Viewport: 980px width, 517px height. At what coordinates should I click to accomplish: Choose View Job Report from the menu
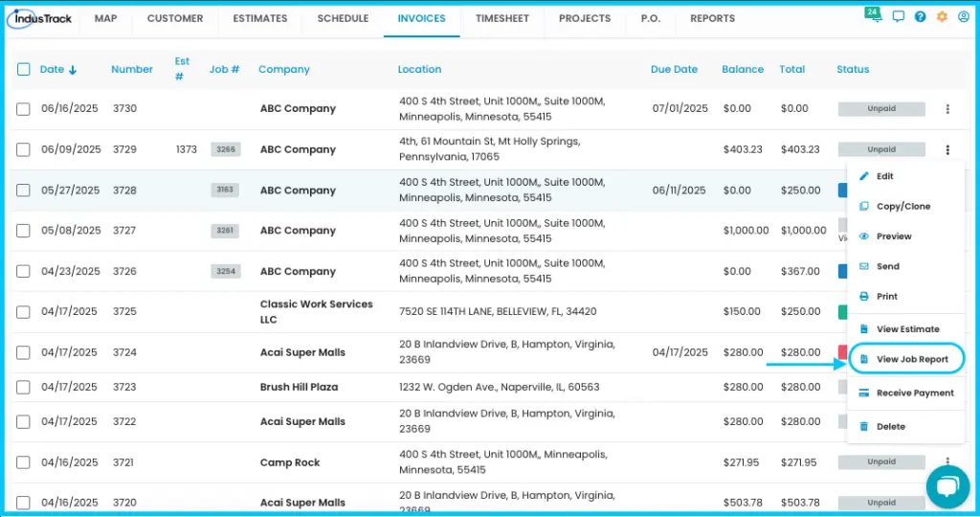click(905, 359)
